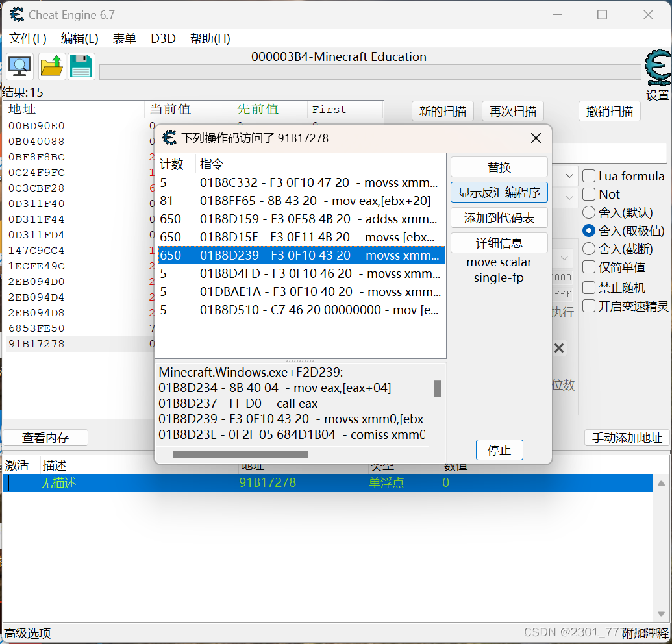
Task: Click the 地址 column header in the results
Action: [x=74, y=109]
